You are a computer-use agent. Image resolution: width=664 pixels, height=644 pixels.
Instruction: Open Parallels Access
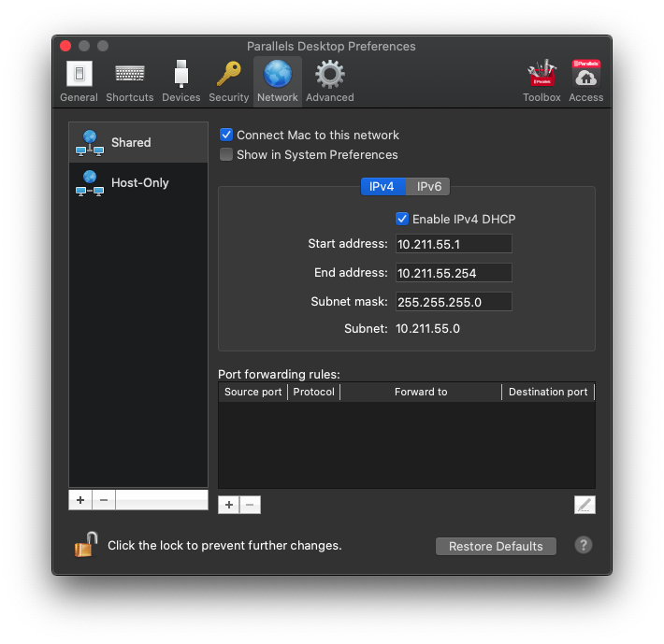pyautogui.click(x=586, y=81)
